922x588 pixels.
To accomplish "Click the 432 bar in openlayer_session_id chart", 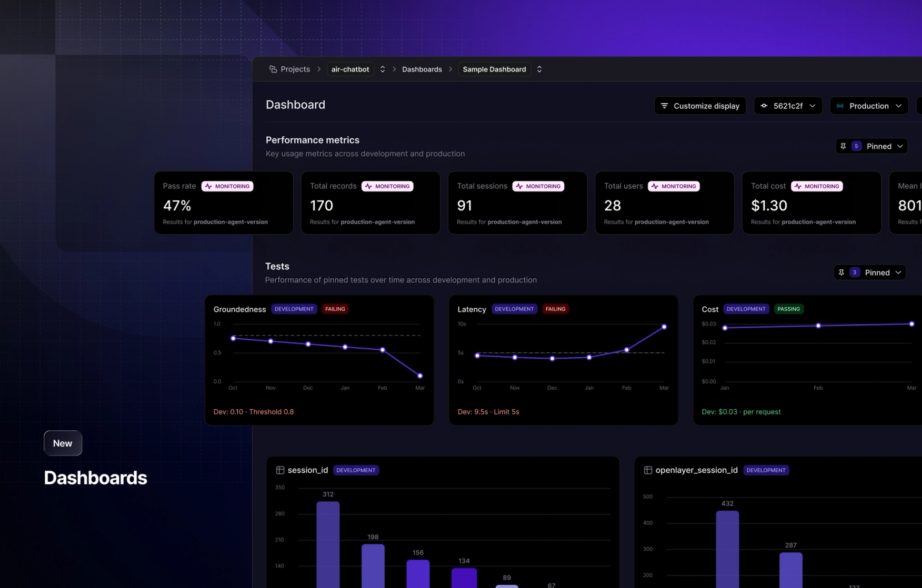I will click(x=727, y=549).
